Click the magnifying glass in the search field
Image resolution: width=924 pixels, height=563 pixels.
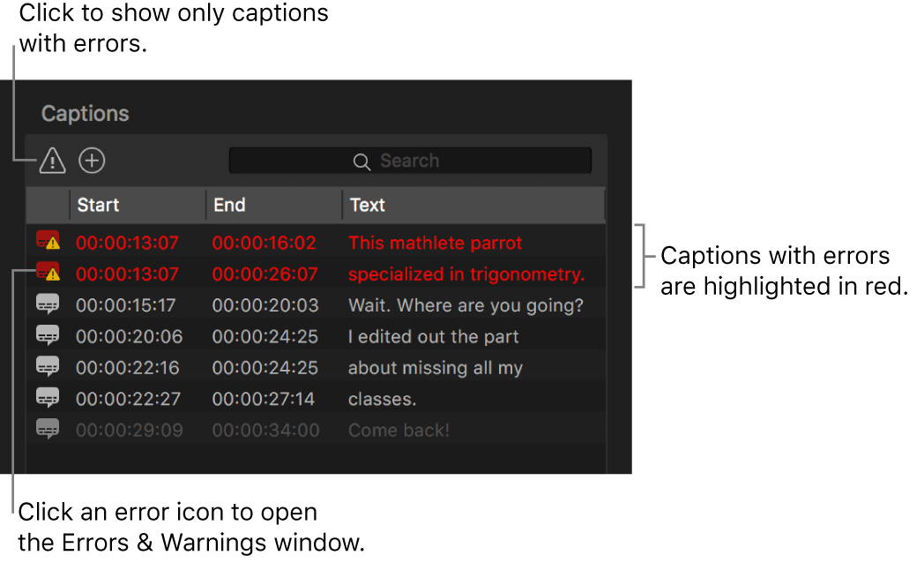click(x=361, y=161)
